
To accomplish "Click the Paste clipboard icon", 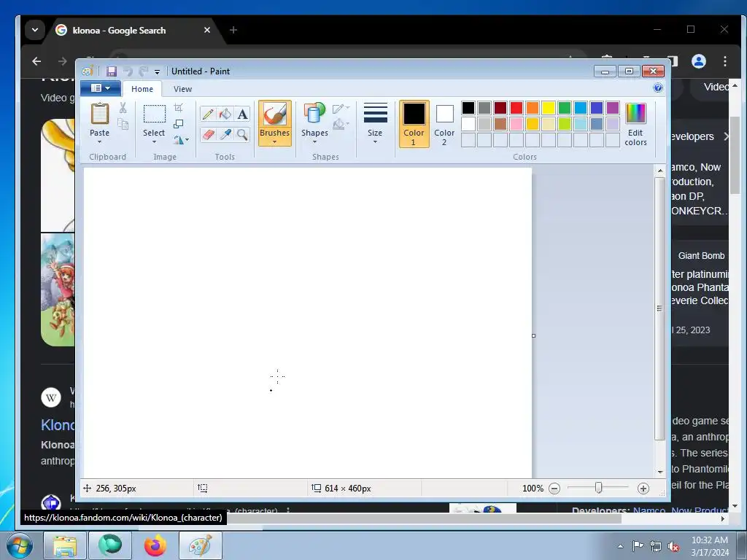I will coord(99,114).
